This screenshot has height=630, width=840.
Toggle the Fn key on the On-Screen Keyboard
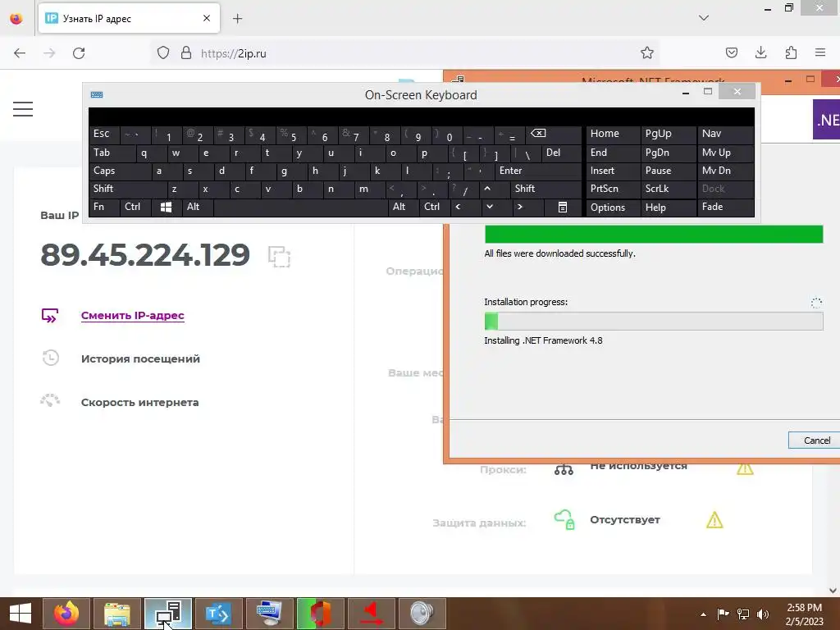[104, 207]
